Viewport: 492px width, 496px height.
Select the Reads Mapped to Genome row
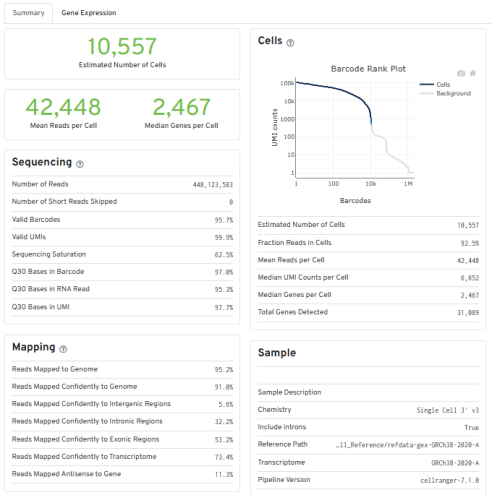click(x=122, y=369)
